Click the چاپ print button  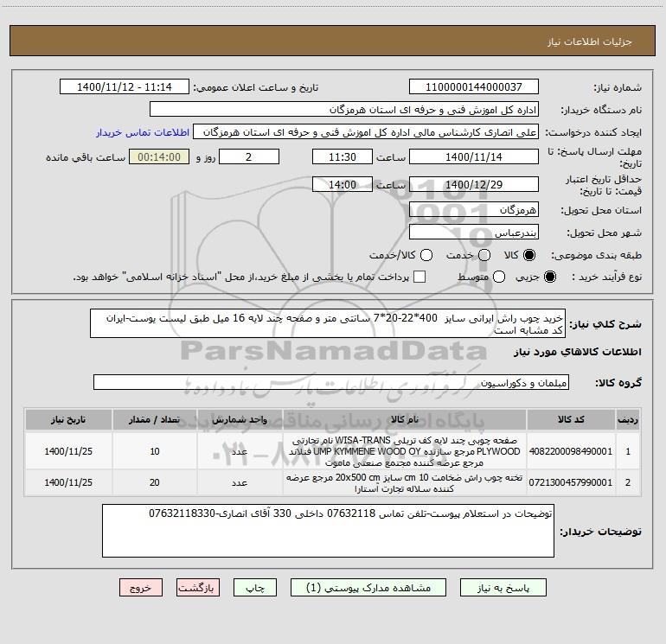(x=255, y=588)
